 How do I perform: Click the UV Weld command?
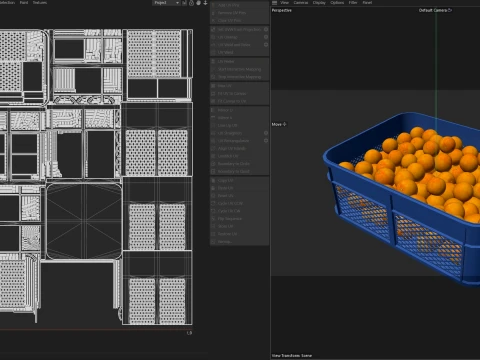(225, 52)
